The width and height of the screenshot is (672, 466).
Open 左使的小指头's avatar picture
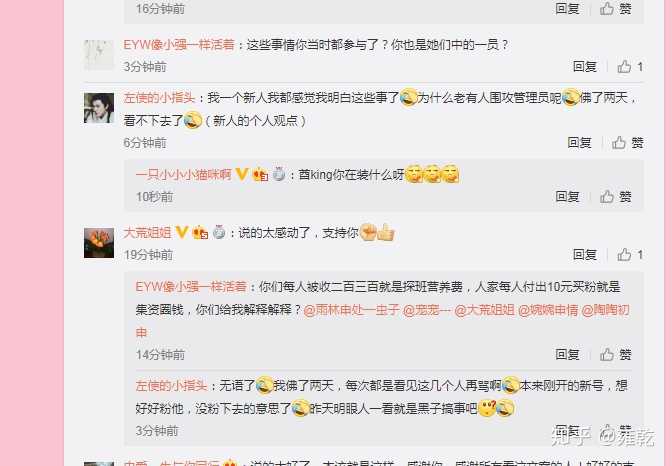(99, 108)
